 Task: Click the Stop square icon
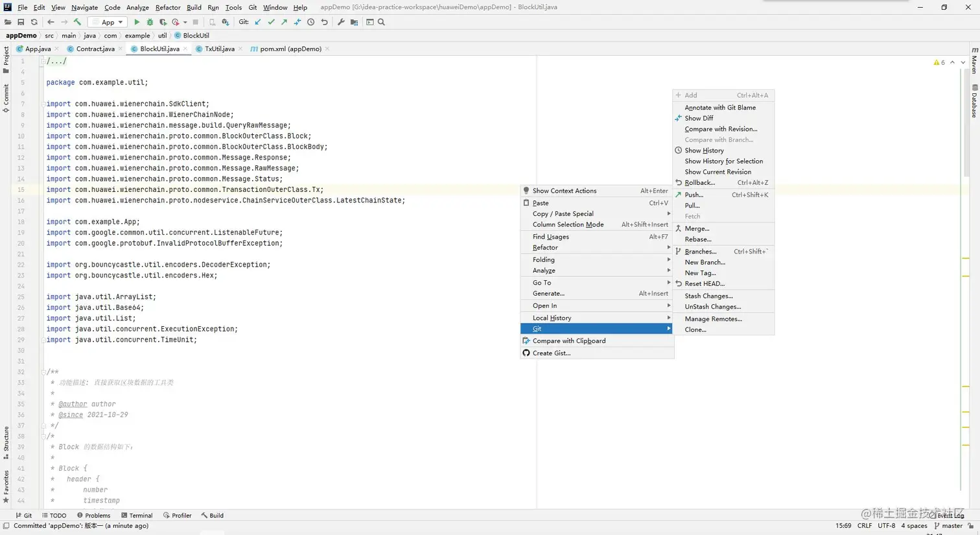click(195, 22)
